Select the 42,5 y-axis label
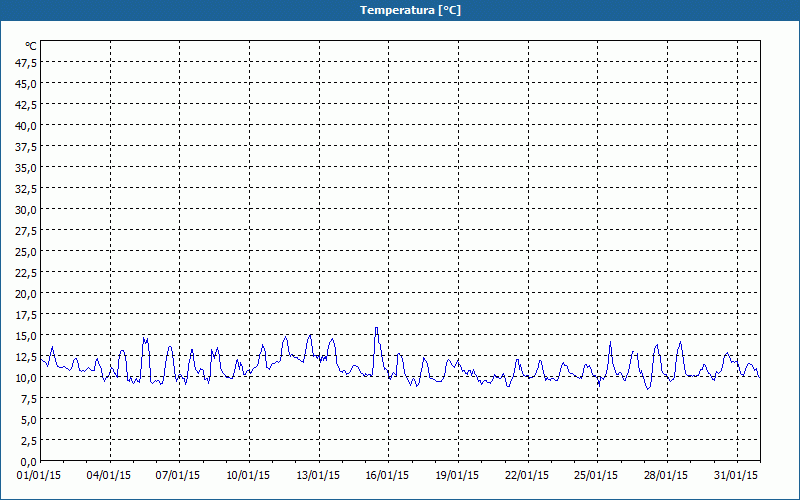800x500 pixels. (x=27, y=105)
